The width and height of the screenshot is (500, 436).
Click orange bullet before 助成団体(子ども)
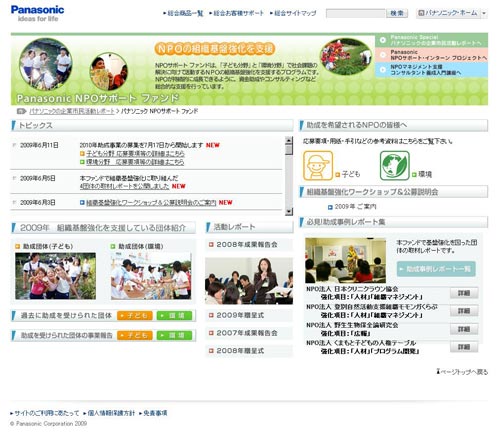point(18,246)
